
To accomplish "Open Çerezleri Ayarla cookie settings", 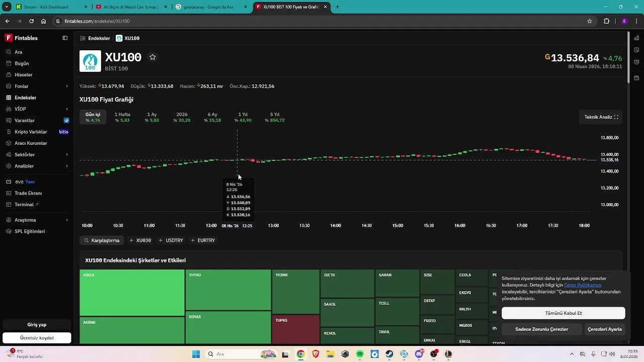I will (x=605, y=329).
